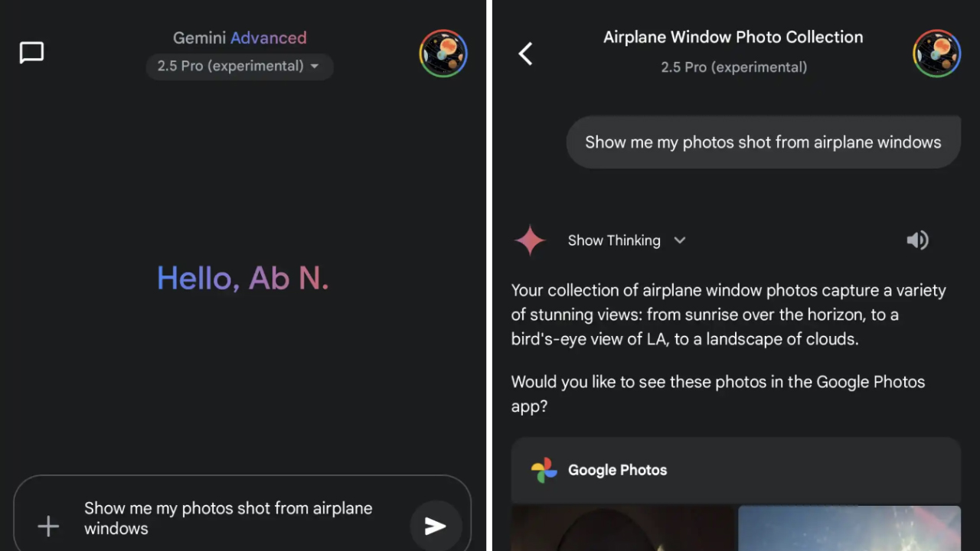
Task: Open the dark airplane window photo thumbnail
Action: coord(622,528)
